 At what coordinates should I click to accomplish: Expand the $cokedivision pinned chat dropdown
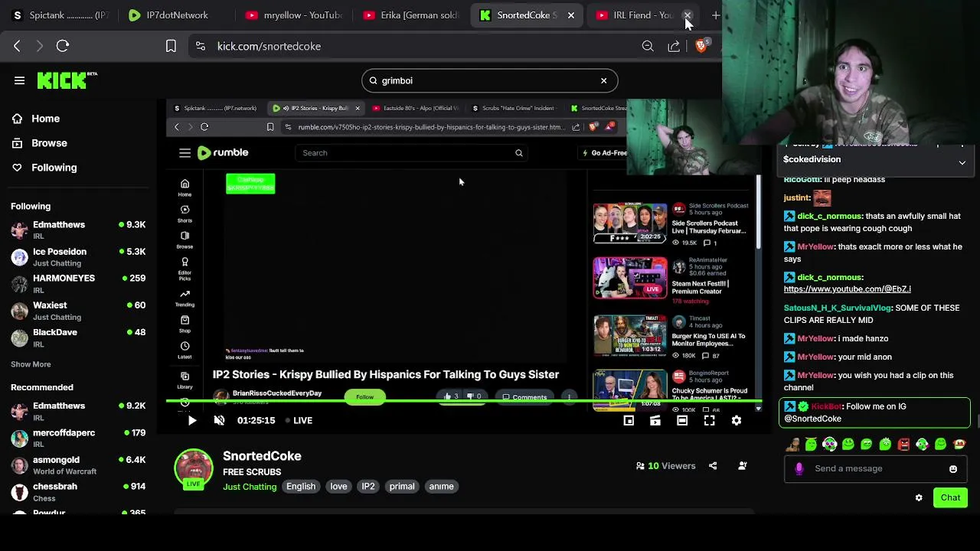pos(962,162)
